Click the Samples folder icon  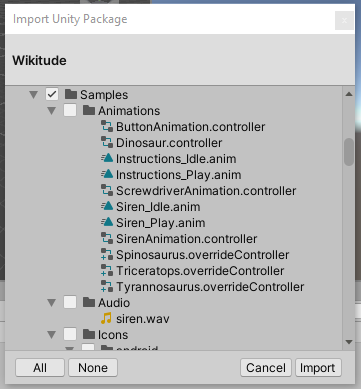click(71, 95)
